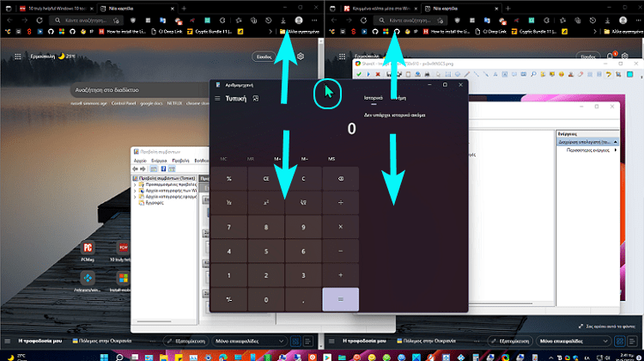
Task: Open 'How to install the Li...' favorite in left Edge
Action: click(123, 32)
